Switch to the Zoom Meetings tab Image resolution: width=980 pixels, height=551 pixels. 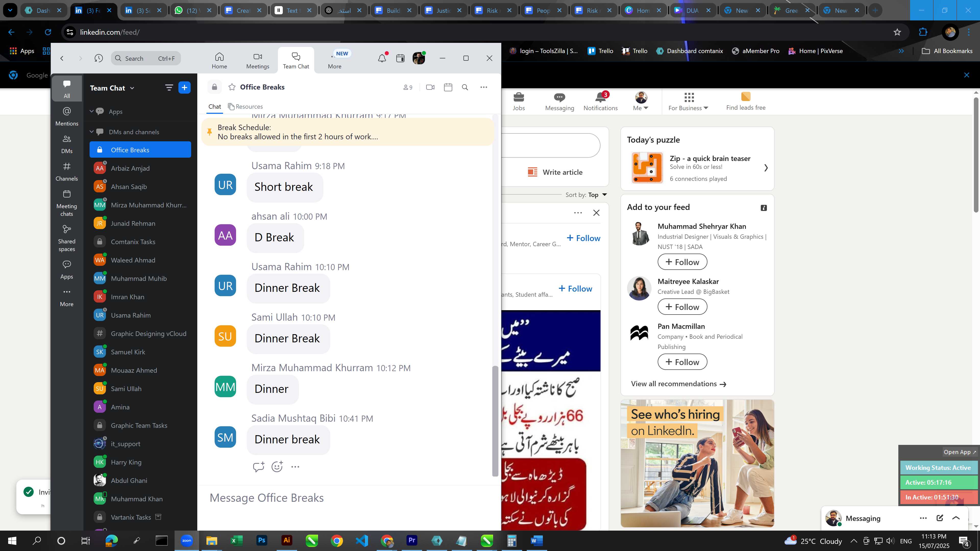click(x=258, y=61)
